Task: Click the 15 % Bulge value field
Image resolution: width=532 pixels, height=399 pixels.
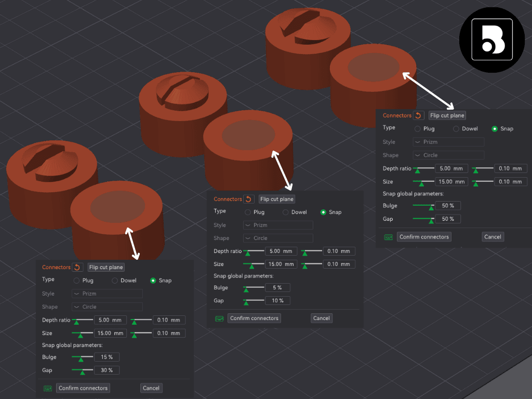Action: click(107, 357)
